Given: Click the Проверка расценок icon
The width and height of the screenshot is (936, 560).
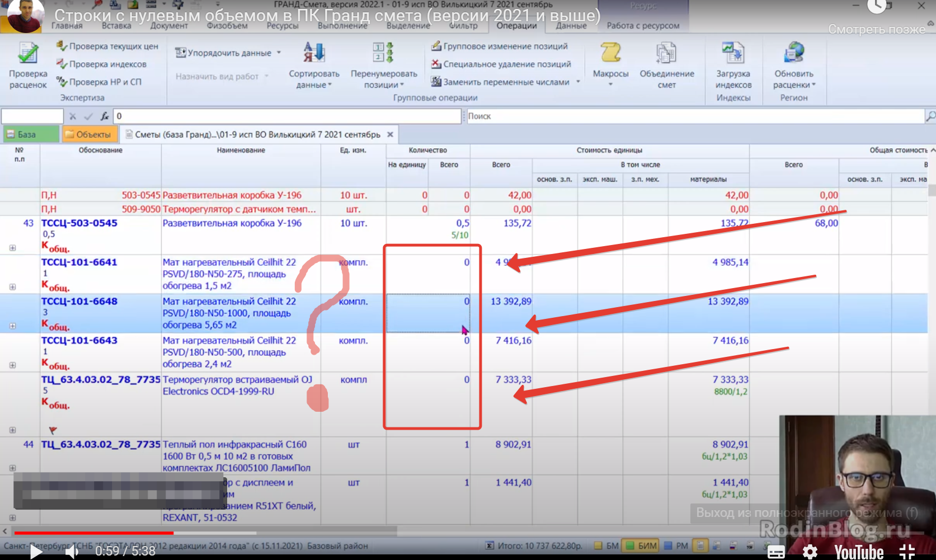Looking at the screenshot, I should (28, 54).
